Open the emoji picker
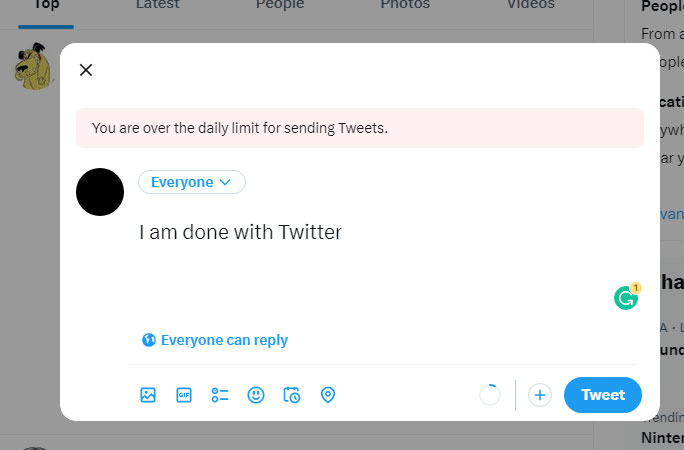The width and height of the screenshot is (684, 450). point(256,395)
